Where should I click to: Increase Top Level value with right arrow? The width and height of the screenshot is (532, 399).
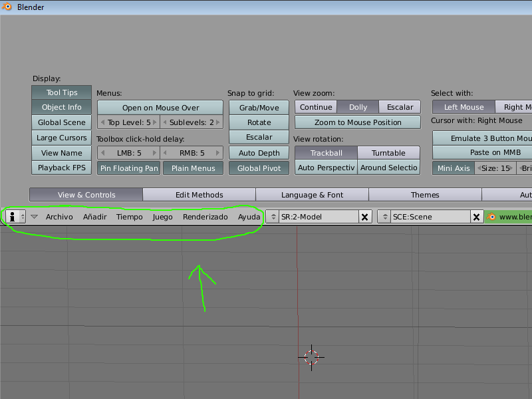point(155,122)
